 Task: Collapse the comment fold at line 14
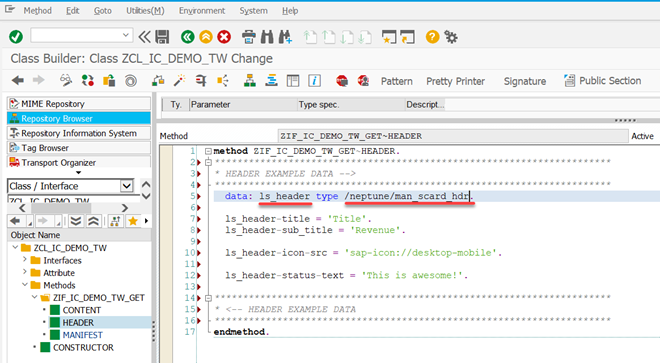(x=208, y=298)
